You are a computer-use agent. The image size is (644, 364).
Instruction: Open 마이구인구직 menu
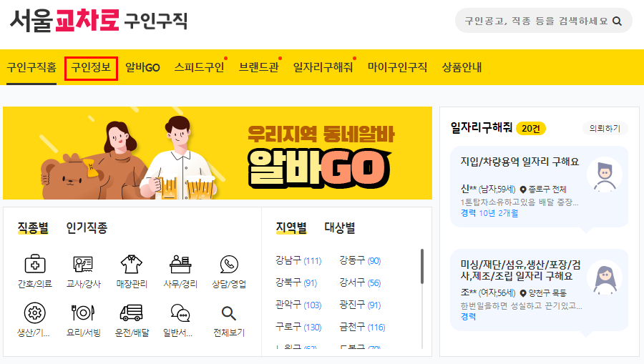397,67
